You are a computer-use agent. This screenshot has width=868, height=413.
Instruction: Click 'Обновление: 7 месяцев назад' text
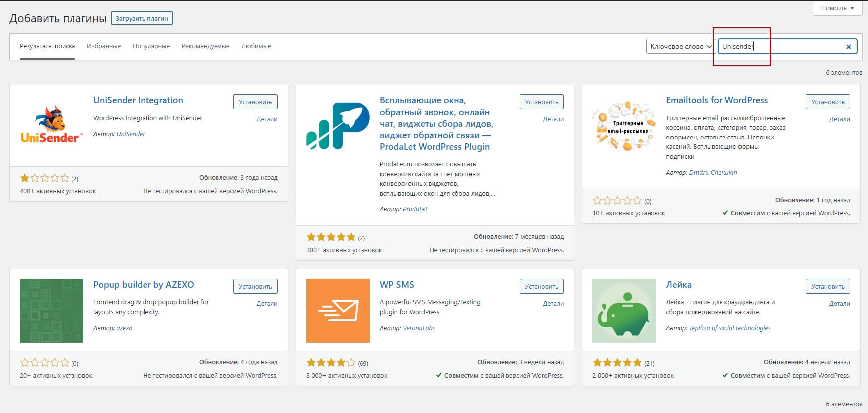tap(518, 237)
